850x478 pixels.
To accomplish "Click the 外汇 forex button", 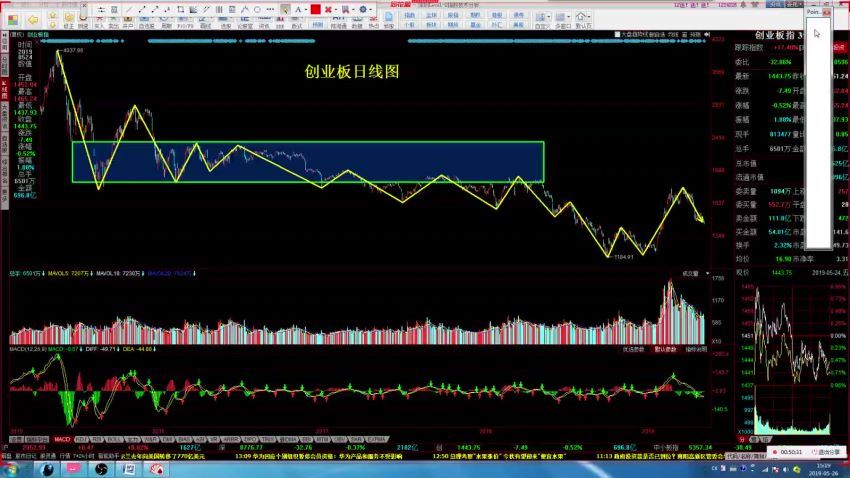I will (x=497, y=25).
